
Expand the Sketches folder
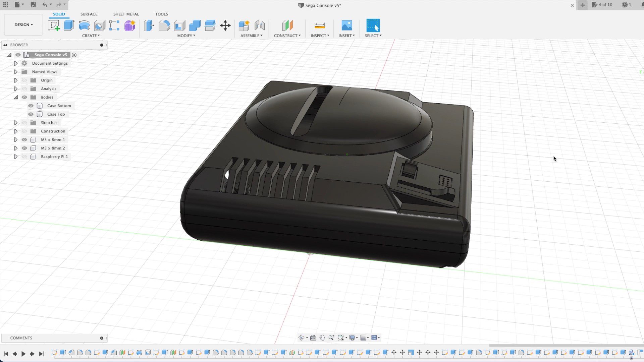(x=15, y=123)
